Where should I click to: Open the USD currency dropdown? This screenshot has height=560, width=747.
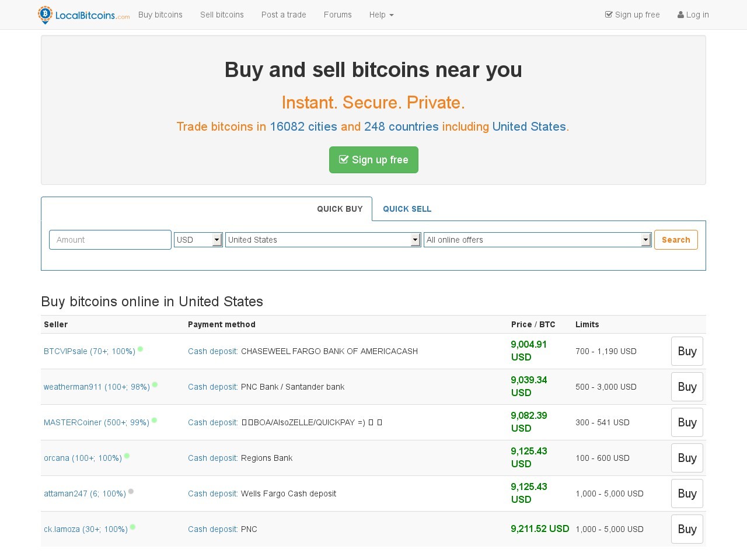[x=198, y=240]
